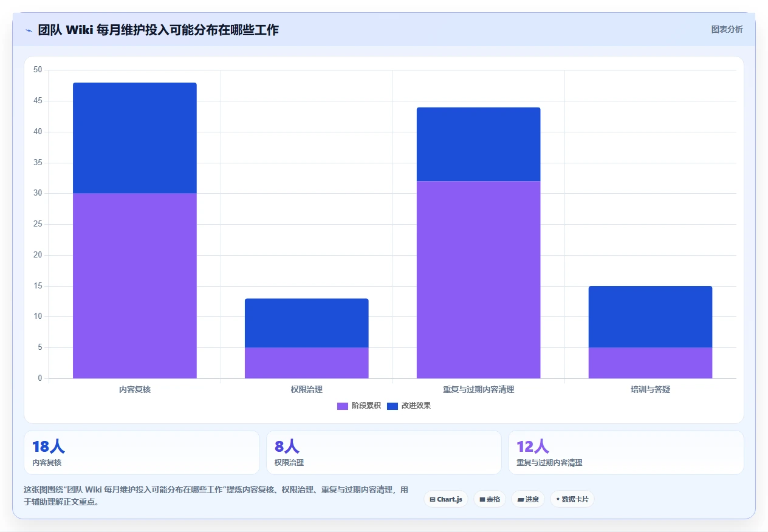Click the y-axis value 50
This screenshot has width=768, height=532.
point(38,70)
